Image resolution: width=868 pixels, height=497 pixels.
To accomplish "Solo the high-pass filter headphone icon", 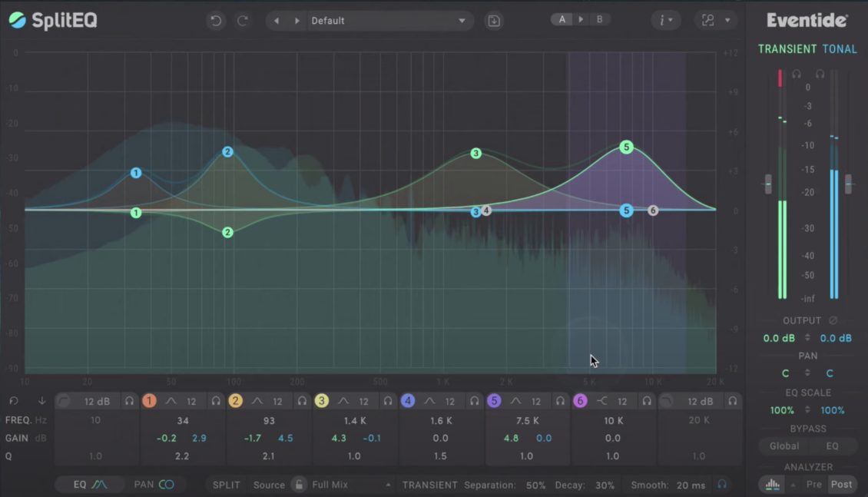I will pos(129,401).
